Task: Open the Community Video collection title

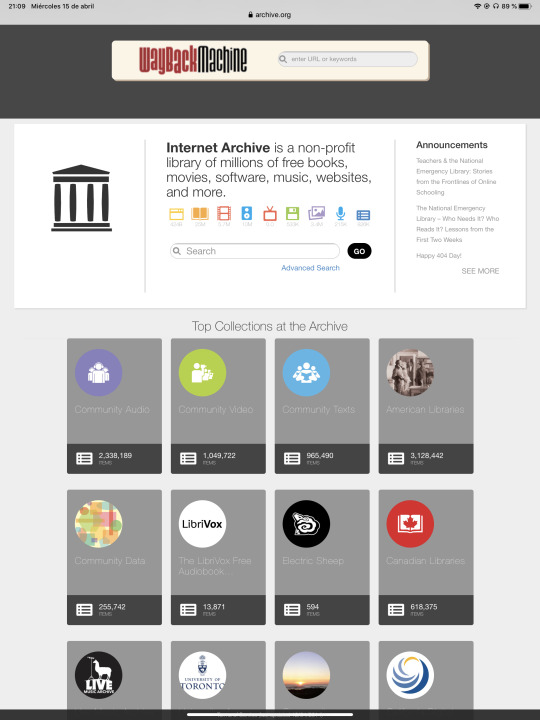Action: point(216,409)
